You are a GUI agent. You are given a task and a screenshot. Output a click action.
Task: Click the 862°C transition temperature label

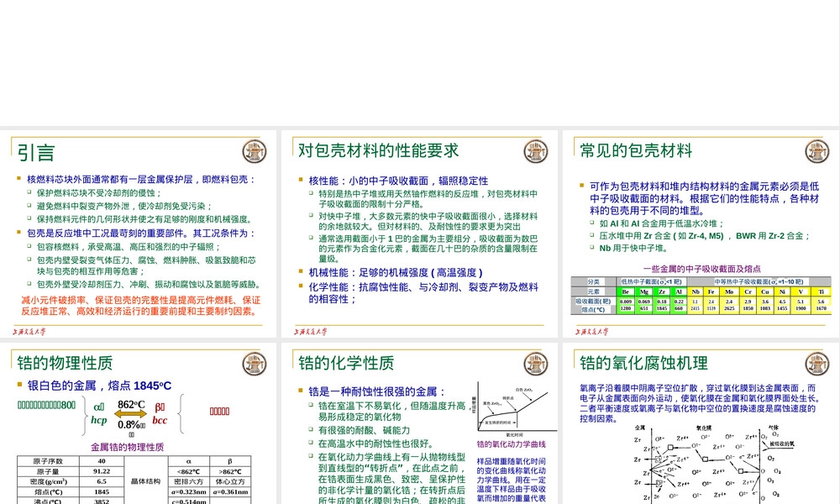click(131, 404)
